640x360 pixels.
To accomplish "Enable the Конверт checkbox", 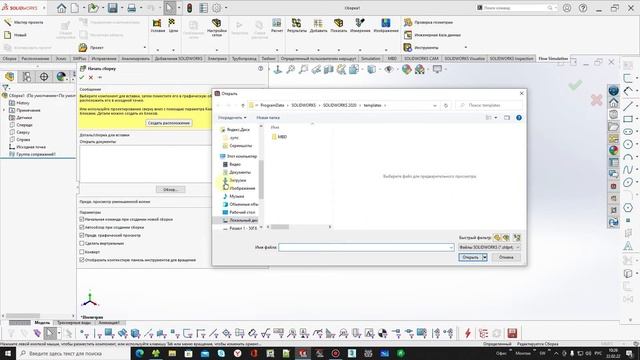I will point(82,252).
